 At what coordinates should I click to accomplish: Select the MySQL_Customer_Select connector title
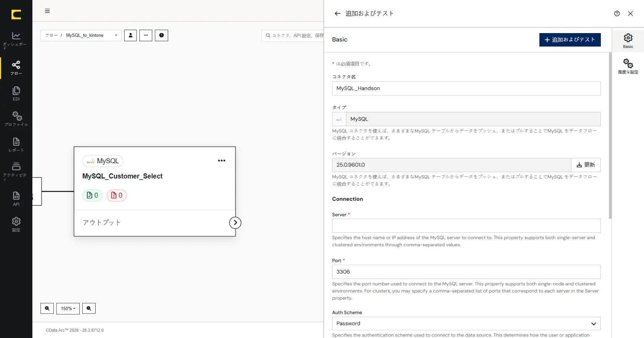122,176
